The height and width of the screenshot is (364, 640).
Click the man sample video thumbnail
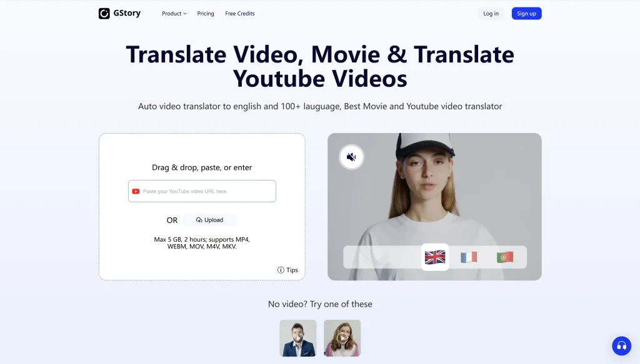(297, 338)
